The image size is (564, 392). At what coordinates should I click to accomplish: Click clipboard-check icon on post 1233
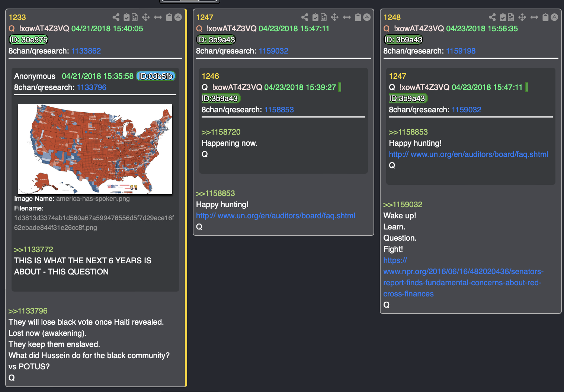tap(126, 17)
